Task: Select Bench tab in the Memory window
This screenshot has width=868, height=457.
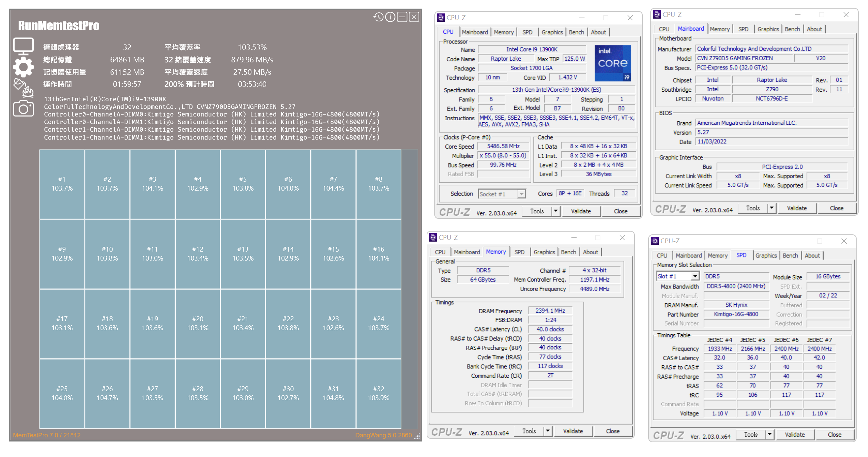Action: tap(568, 252)
